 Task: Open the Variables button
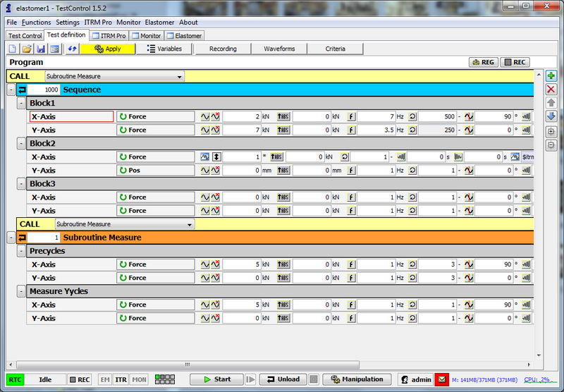click(164, 49)
